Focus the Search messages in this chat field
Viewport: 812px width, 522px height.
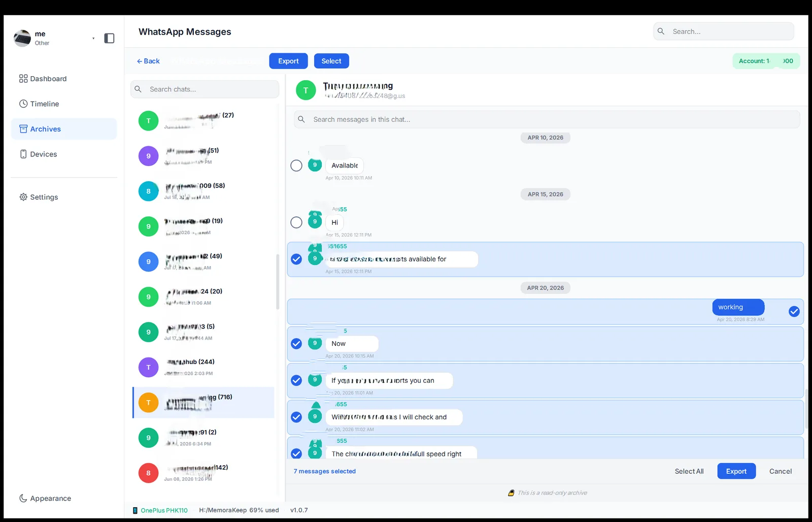547,119
